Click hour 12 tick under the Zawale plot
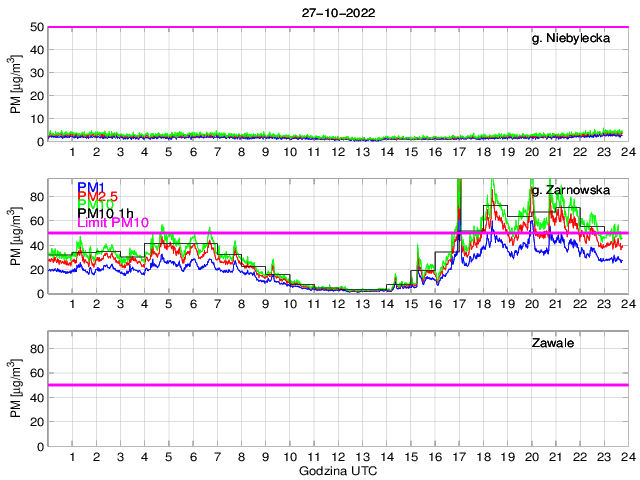The width and height of the screenshot is (640, 480). point(337,457)
